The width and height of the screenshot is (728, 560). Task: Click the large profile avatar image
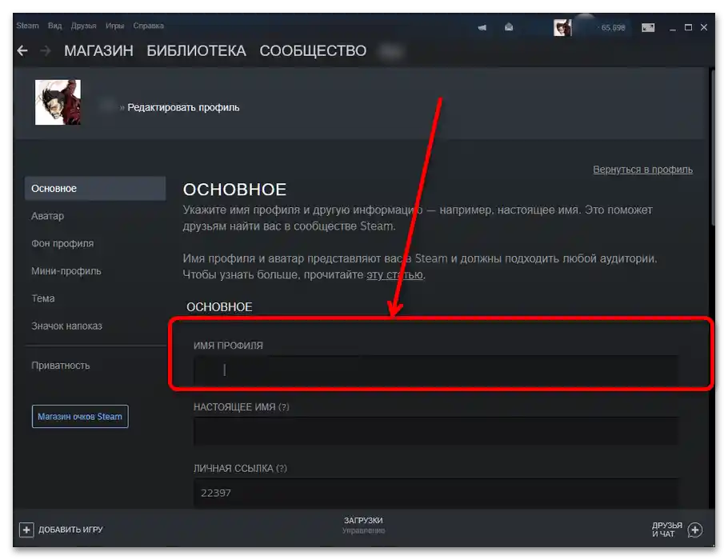58,102
